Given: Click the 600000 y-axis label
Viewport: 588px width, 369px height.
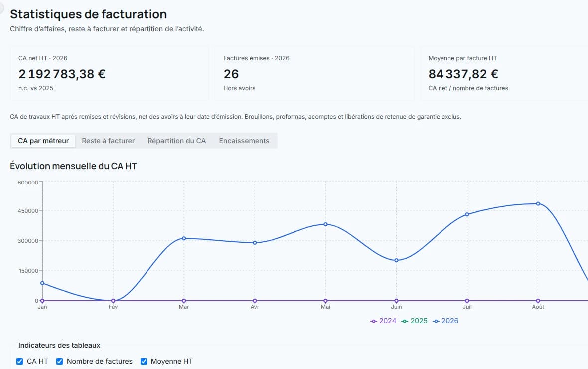Looking at the screenshot, I should pos(28,183).
